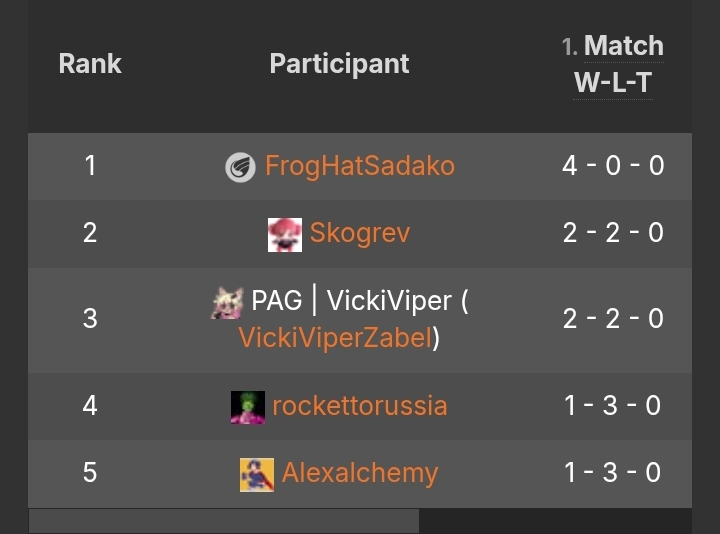Click the PAG VickiViper avatar icon
The width and height of the screenshot is (720, 534).
(x=228, y=302)
